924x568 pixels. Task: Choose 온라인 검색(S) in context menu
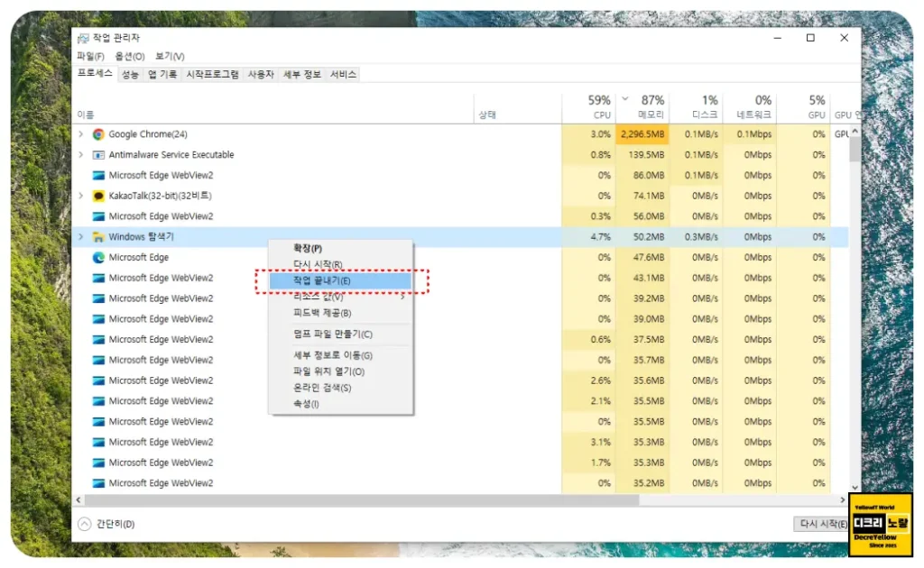[x=340, y=388]
